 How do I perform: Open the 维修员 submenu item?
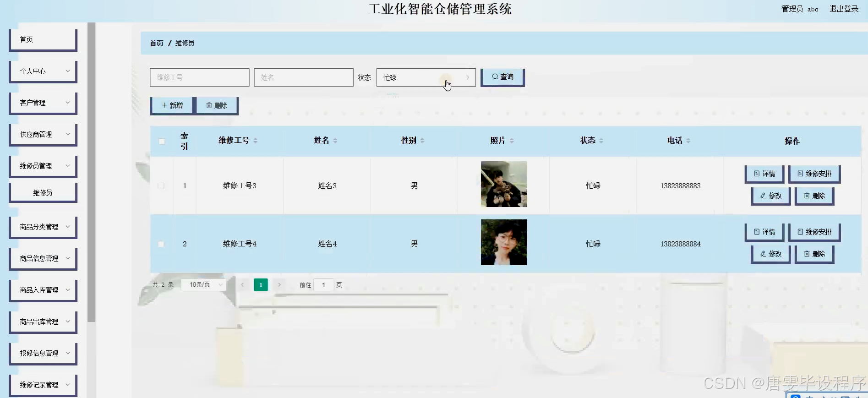tap(43, 193)
